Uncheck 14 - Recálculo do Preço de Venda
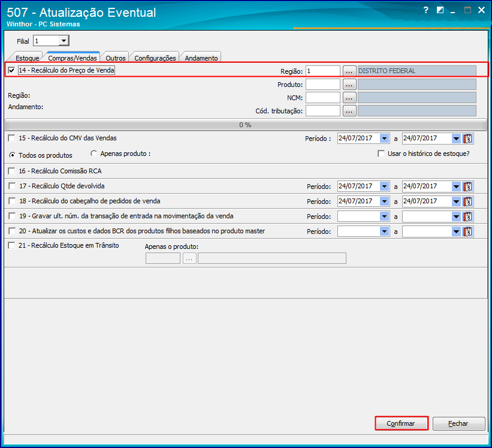 (x=11, y=70)
